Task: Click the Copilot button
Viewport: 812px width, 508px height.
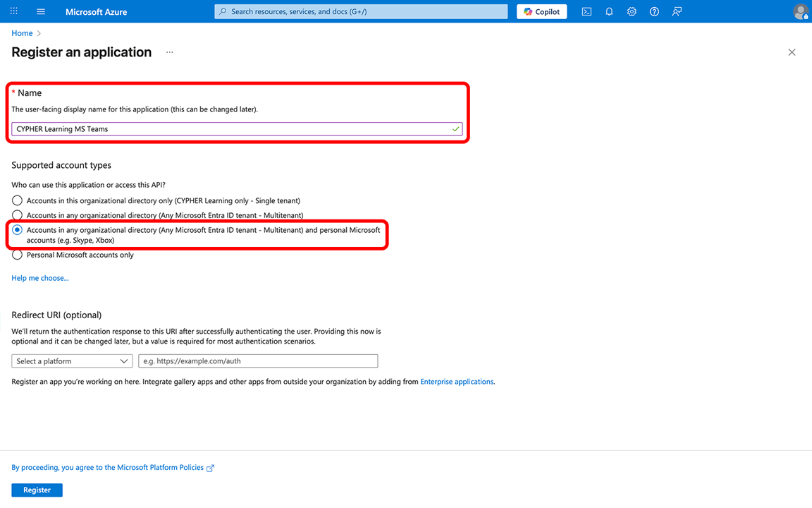Action: pyautogui.click(x=541, y=11)
